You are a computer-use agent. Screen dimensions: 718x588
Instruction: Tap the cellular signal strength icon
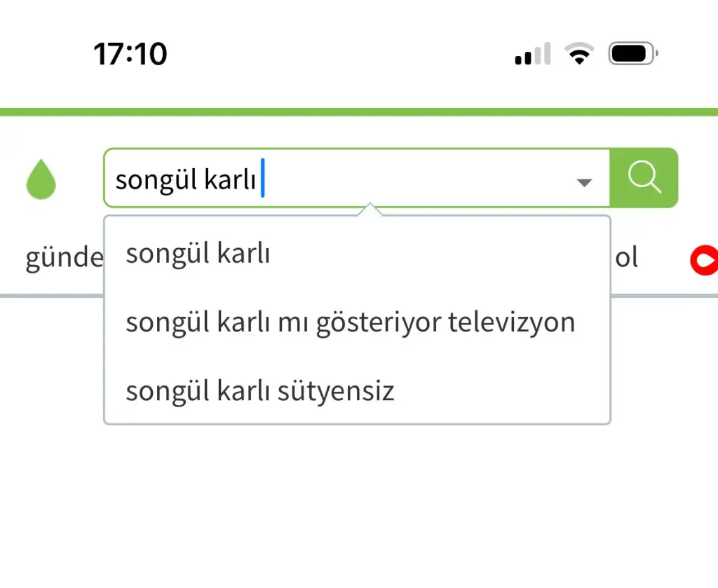pos(533,54)
